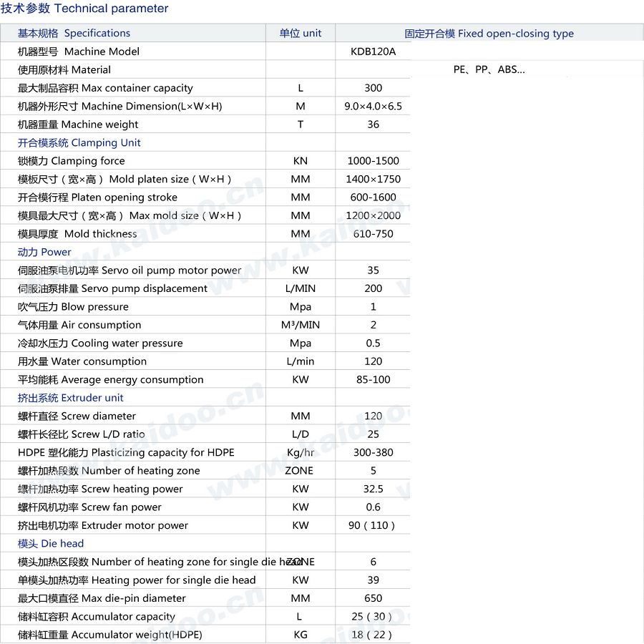644x644 pixels.
Task: Select the stroke value '600-1600'
Action: 373,197
